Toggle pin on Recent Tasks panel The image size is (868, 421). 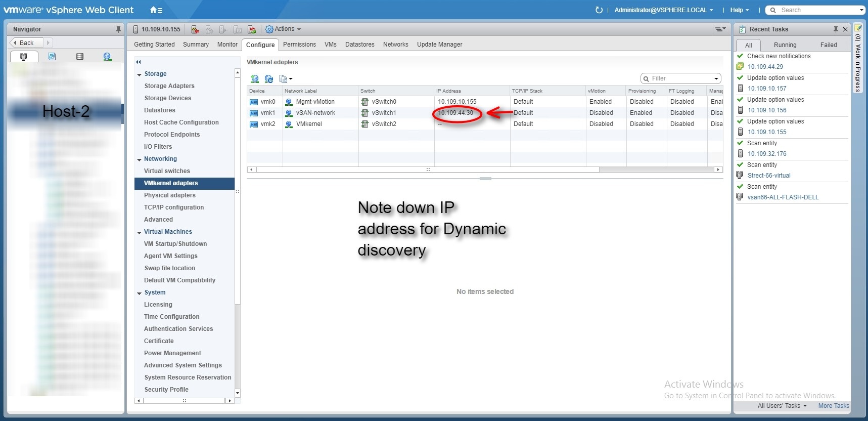pos(836,29)
